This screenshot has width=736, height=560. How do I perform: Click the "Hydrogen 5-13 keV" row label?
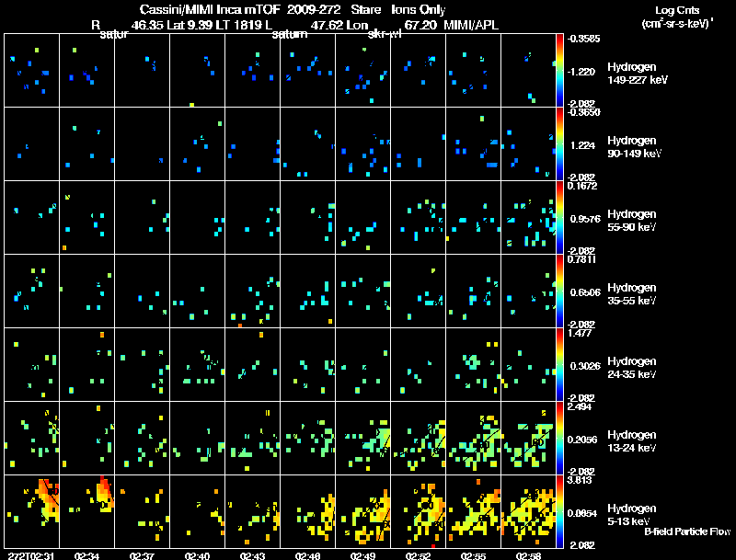click(632, 515)
